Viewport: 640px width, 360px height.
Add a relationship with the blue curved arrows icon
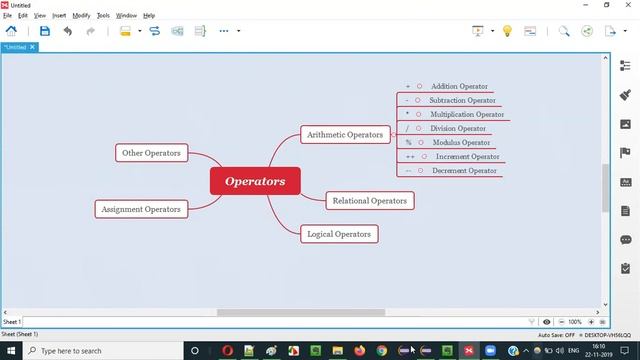coord(155,31)
